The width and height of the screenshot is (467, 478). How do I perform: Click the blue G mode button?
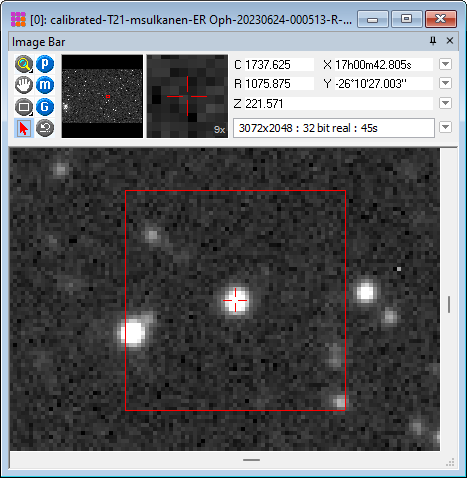click(x=45, y=107)
